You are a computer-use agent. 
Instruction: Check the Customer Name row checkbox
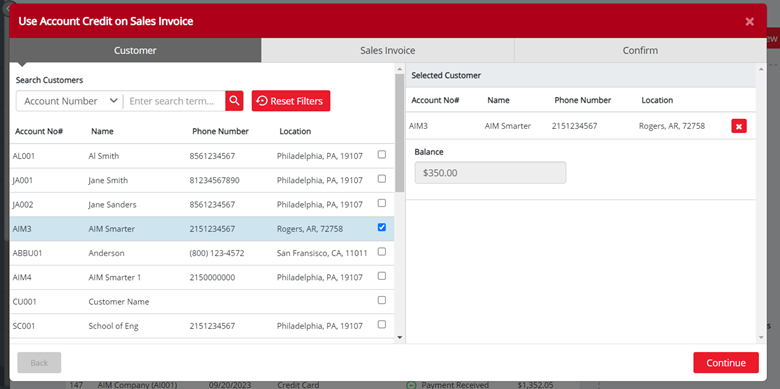[x=382, y=300]
